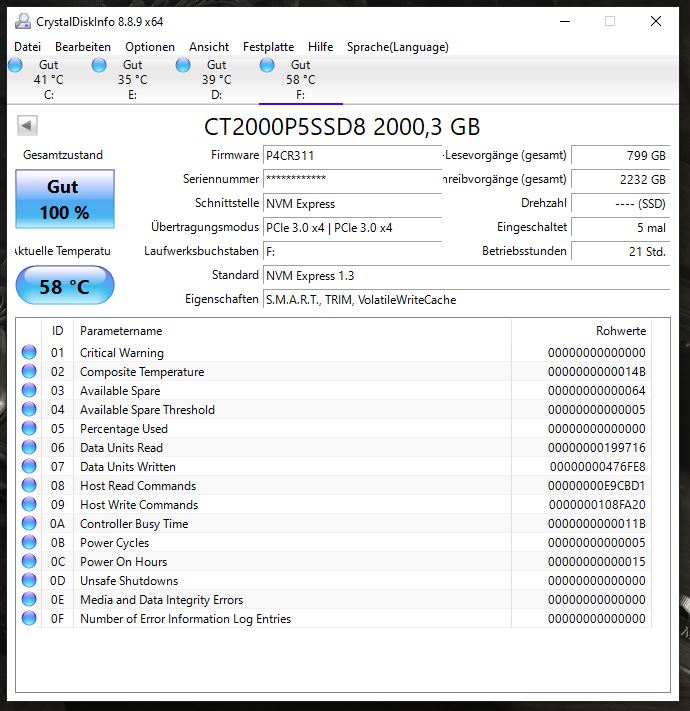The height and width of the screenshot is (711, 690).
Task: Click status icon for Host Read Commands
Action: pos(29,485)
